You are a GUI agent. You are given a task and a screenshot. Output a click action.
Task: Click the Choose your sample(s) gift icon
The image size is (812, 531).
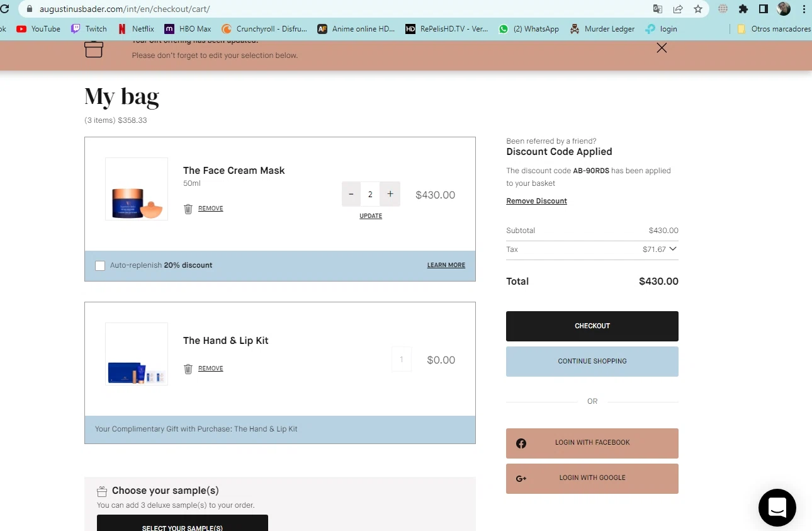tap(102, 491)
